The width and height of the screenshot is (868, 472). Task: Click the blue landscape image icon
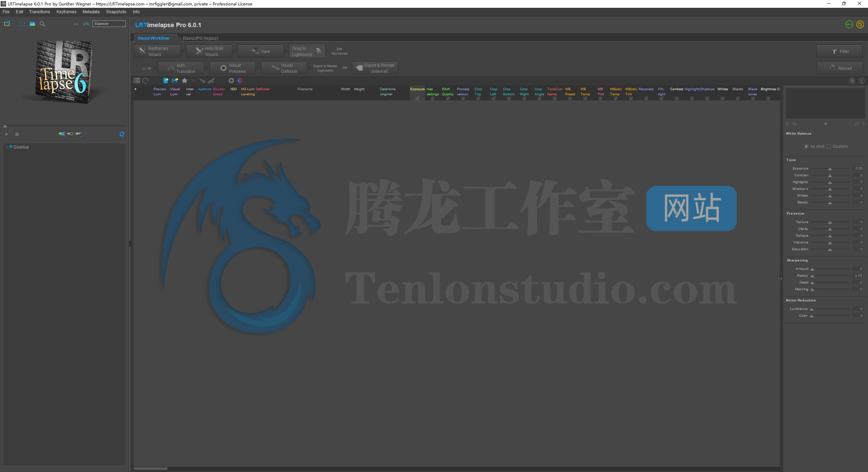pos(32,24)
